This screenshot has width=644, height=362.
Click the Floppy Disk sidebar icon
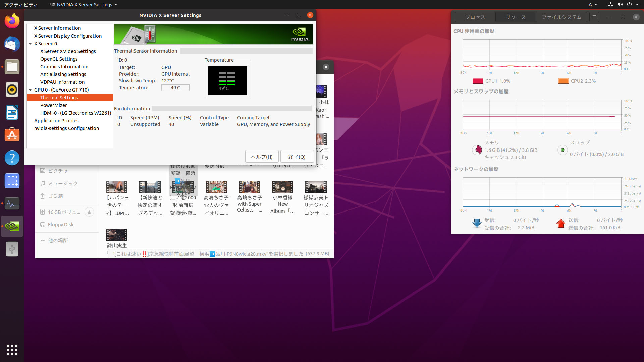click(43, 225)
